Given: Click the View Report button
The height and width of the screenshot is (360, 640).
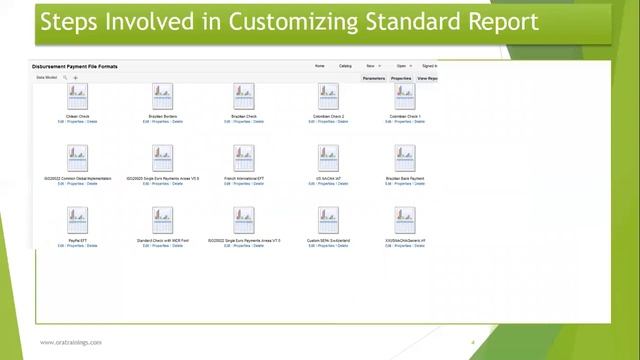Looking at the screenshot, I should coord(427,78).
